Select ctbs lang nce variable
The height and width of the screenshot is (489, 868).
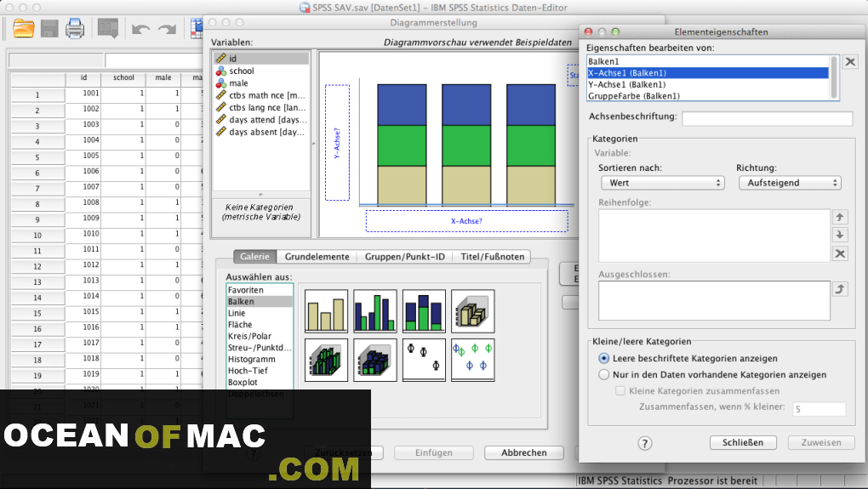[x=260, y=107]
